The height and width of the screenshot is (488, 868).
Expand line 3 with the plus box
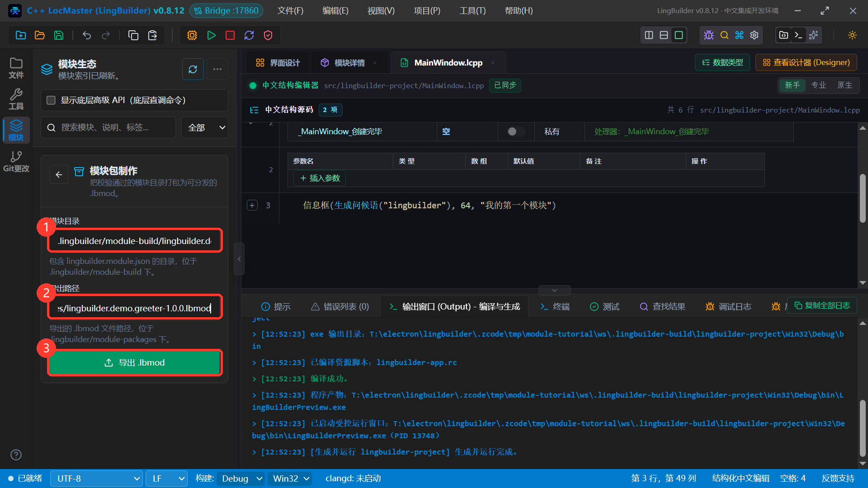pyautogui.click(x=252, y=205)
